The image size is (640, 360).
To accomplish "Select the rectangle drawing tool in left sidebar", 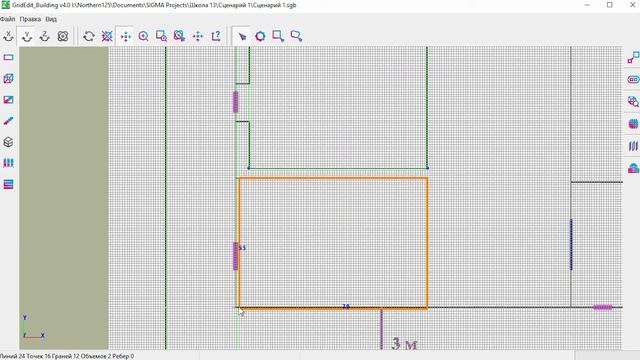I will [x=9, y=58].
